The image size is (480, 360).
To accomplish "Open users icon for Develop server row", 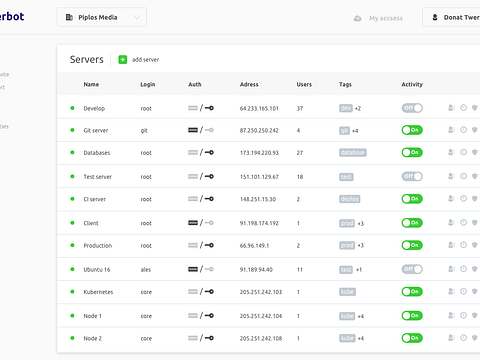I will pos(451,108).
